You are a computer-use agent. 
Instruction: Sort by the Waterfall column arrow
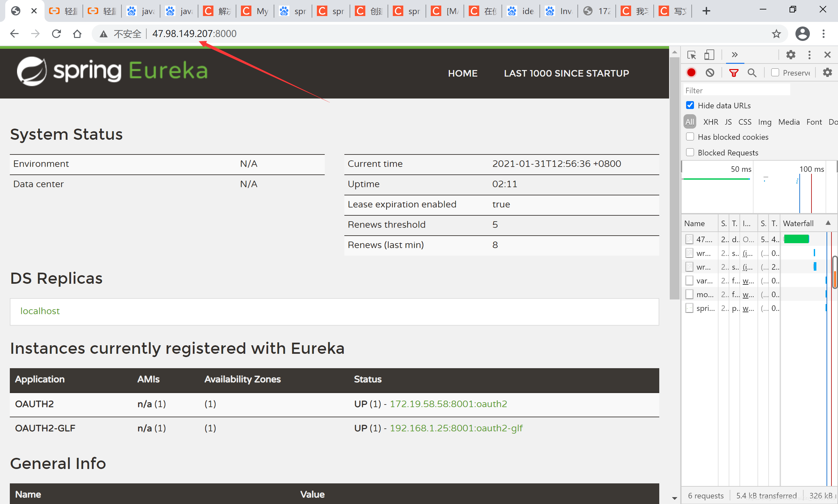[828, 223]
